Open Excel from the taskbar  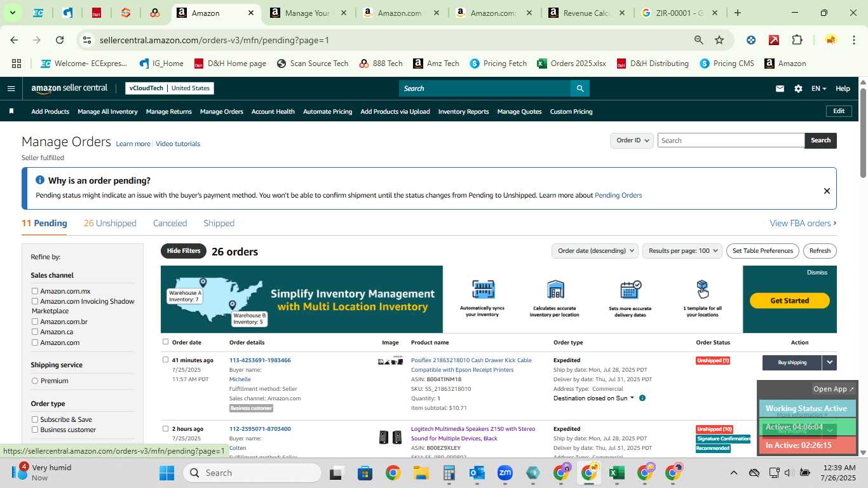point(616,473)
